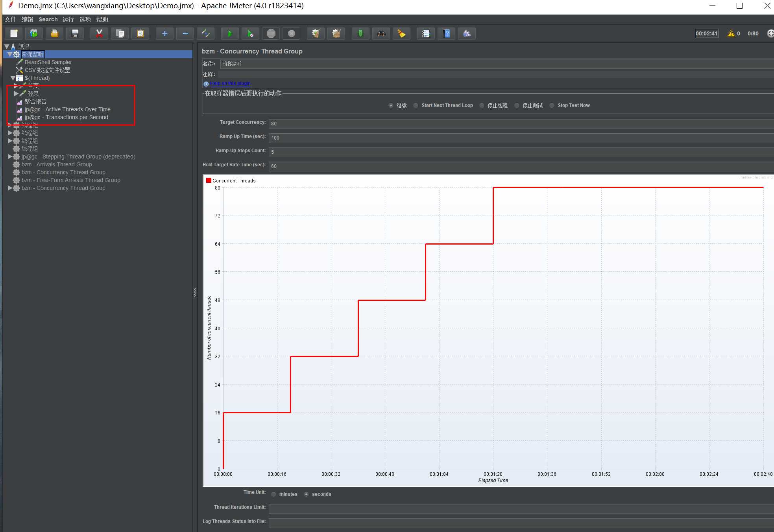Image resolution: width=774 pixels, height=532 pixels.
Task: Click the Toggle enable/disable toolbar icon
Action: [x=205, y=33]
